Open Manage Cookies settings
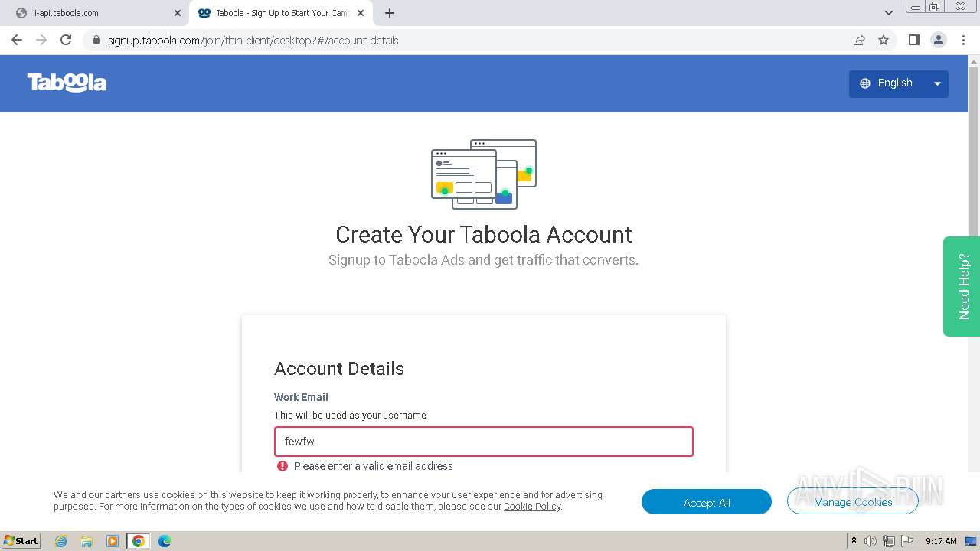 pos(853,502)
